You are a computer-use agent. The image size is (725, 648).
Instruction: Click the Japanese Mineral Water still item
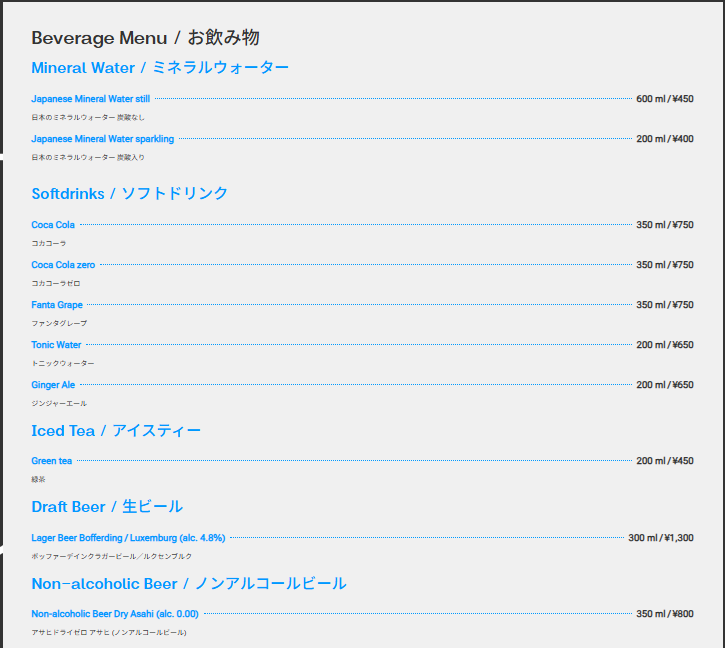pyautogui.click(x=90, y=99)
